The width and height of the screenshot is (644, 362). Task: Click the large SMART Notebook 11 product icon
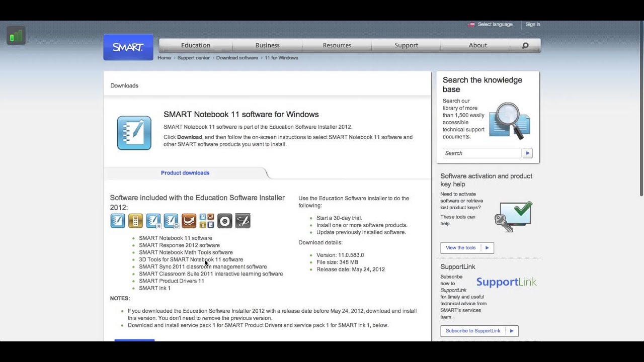point(134,133)
